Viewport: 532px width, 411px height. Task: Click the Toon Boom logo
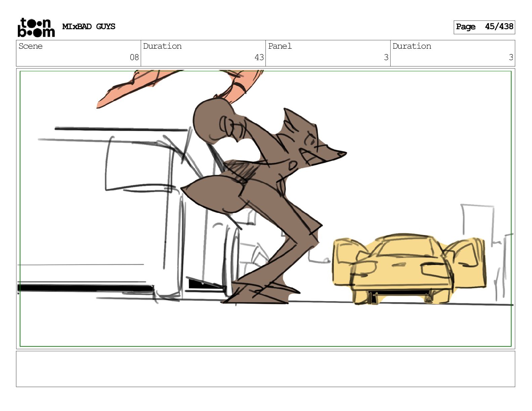pos(36,27)
